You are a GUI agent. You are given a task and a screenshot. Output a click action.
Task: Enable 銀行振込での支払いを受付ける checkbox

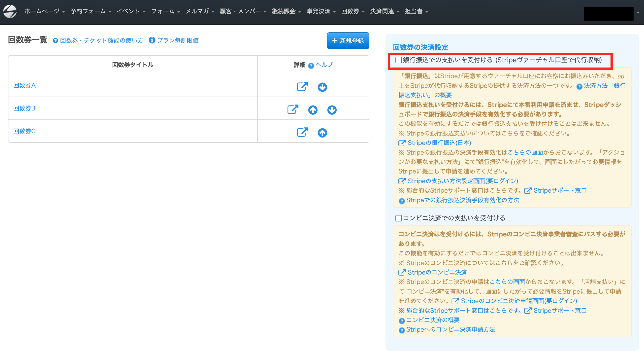point(398,60)
